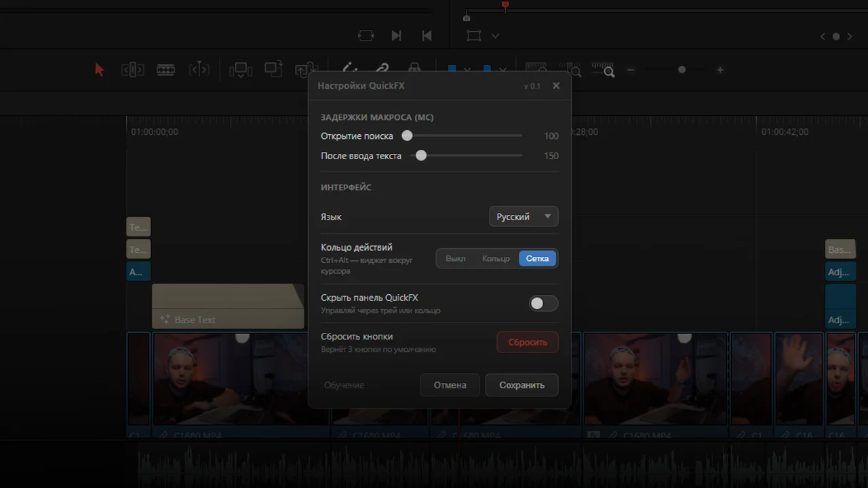Screen dimensions: 868x488
Task: Select the red arrow Selection mode tool
Action: coord(99,70)
